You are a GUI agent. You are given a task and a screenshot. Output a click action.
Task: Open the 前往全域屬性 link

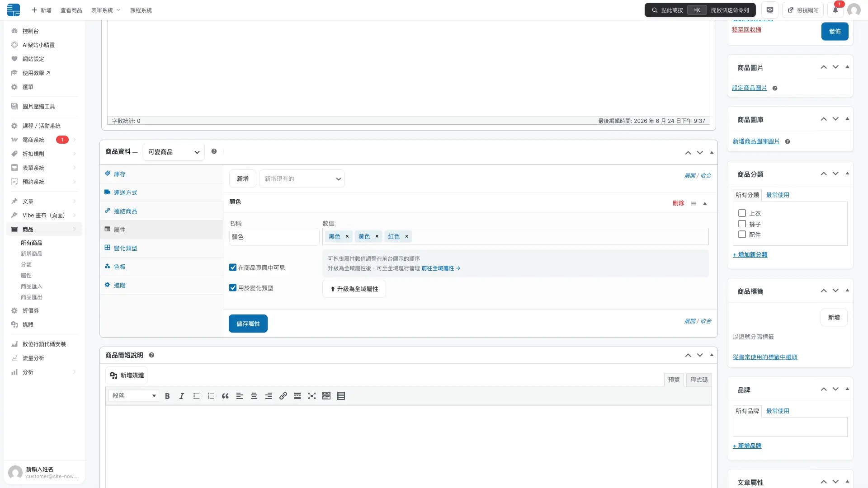[441, 268]
